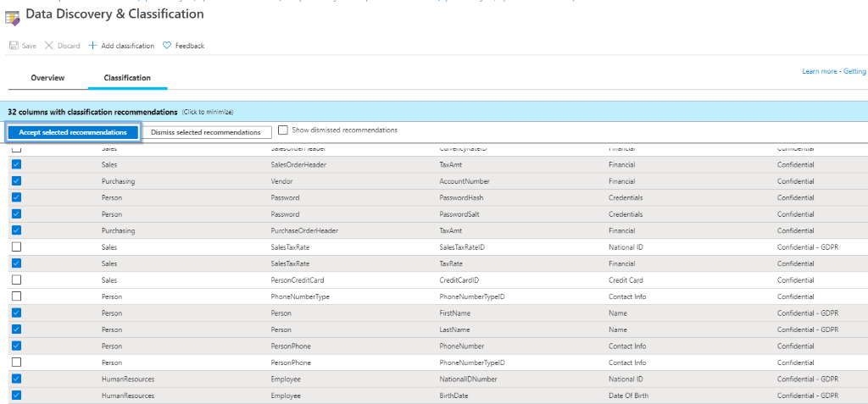The width and height of the screenshot is (868, 404).
Task: Click Purchasing schema in AccountNumber row
Action: pyautogui.click(x=119, y=181)
